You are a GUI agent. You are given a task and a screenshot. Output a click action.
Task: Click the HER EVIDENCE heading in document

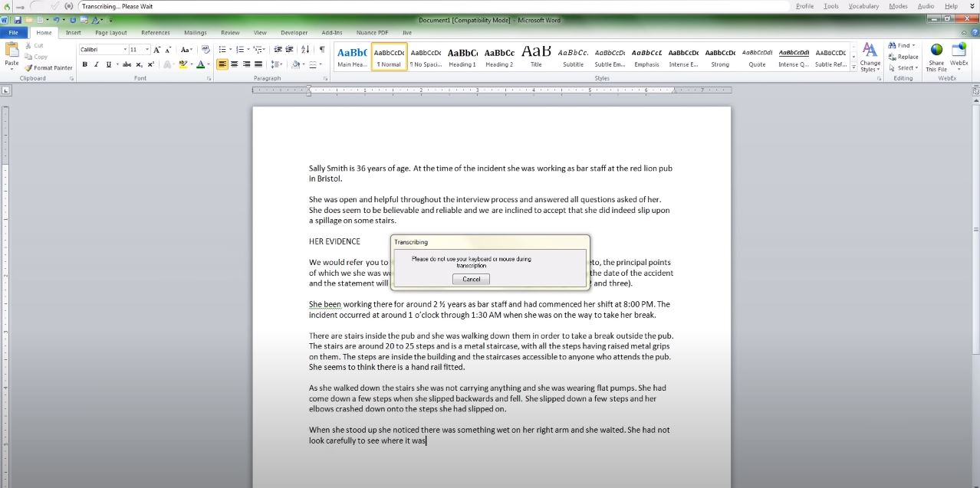[334, 241]
